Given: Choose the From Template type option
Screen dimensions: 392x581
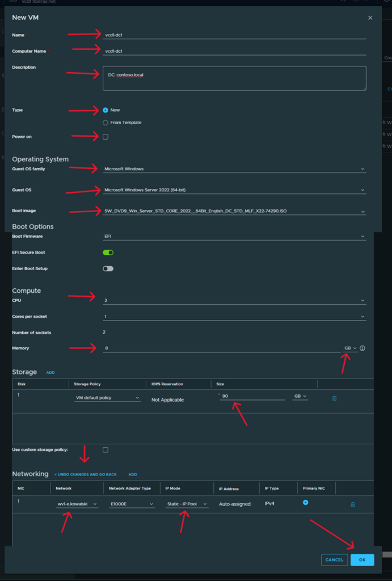Looking at the screenshot, I should tap(106, 123).
